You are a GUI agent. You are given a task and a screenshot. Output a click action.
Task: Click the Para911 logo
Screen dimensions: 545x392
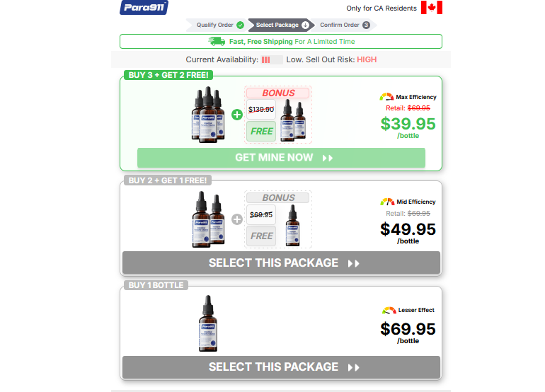pyautogui.click(x=144, y=7)
